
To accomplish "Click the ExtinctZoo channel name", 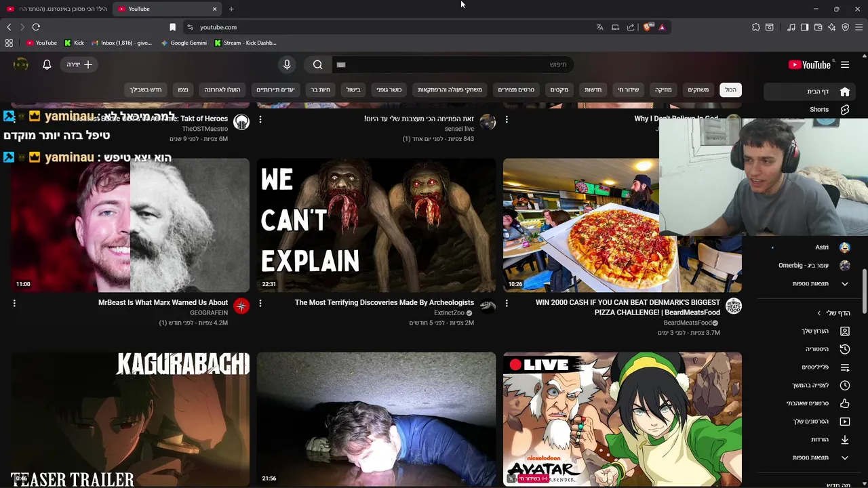I will (x=449, y=313).
